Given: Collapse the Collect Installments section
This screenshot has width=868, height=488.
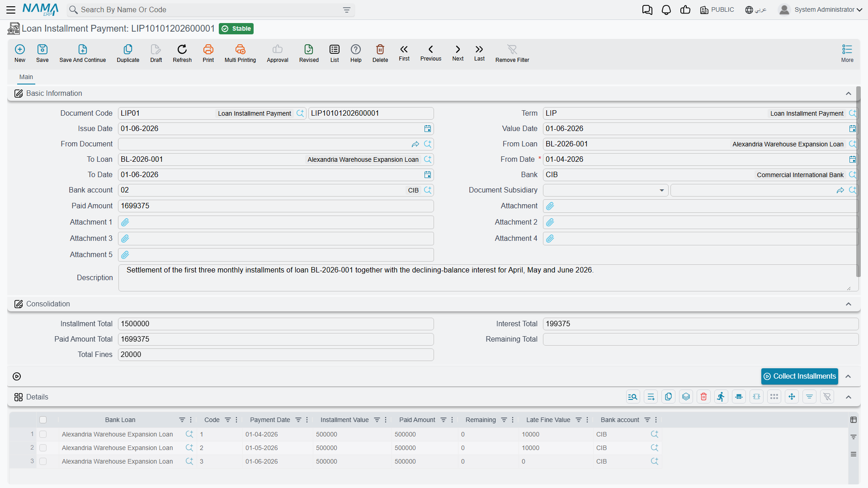Looking at the screenshot, I should 849,376.
